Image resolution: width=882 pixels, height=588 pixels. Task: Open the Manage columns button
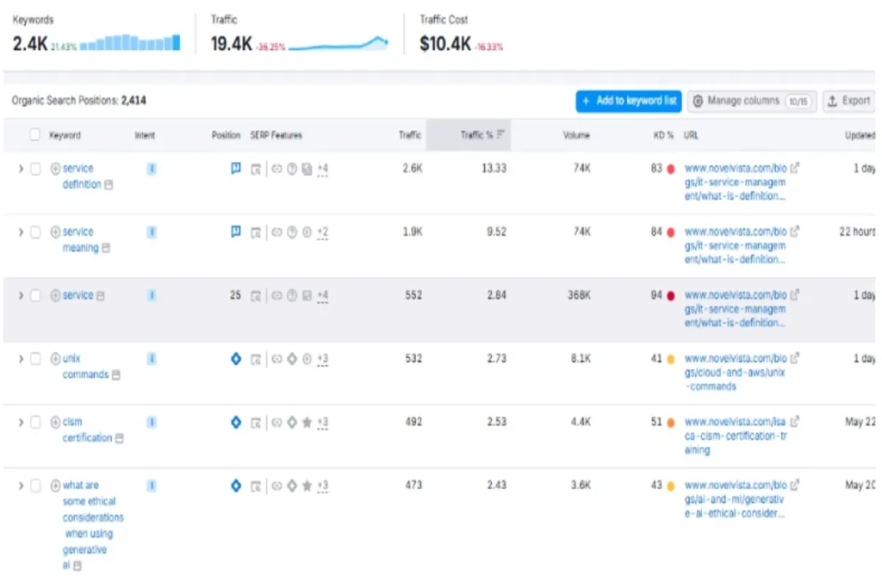(x=751, y=101)
